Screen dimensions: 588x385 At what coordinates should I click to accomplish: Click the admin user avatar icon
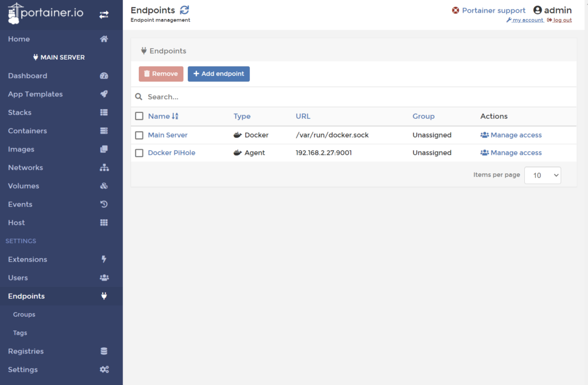[537, 10]
